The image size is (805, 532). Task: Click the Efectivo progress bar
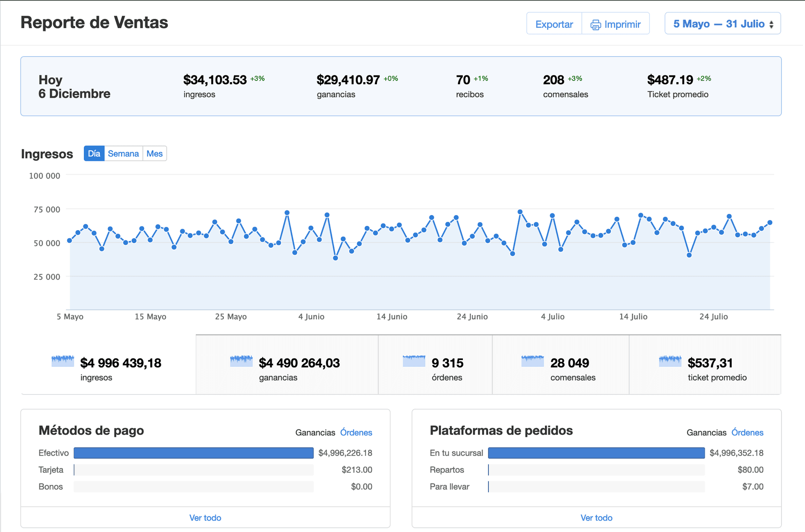tap(194, 453)
